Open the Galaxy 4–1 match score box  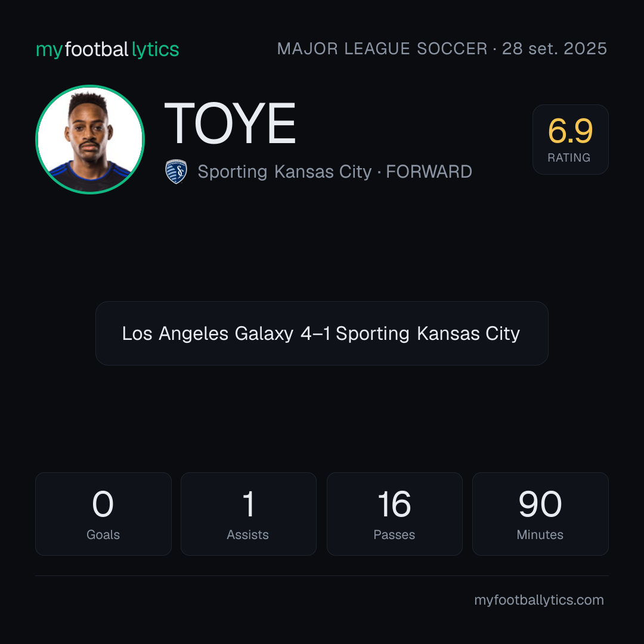click(321, 333)
